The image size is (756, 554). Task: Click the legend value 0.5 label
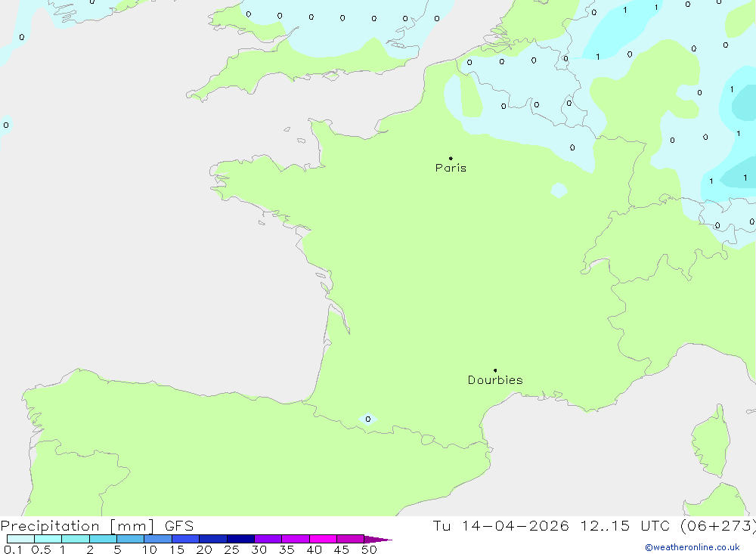pyautogui.click(x=41, y=549)
